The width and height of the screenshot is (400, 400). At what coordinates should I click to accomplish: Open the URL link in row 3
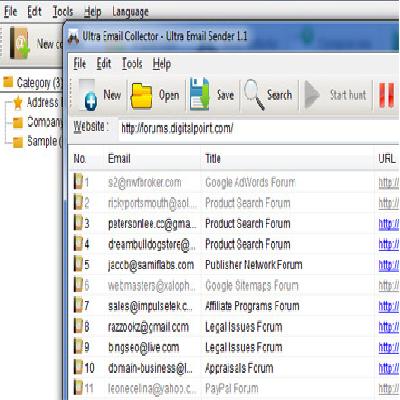(x=389, y=224)
